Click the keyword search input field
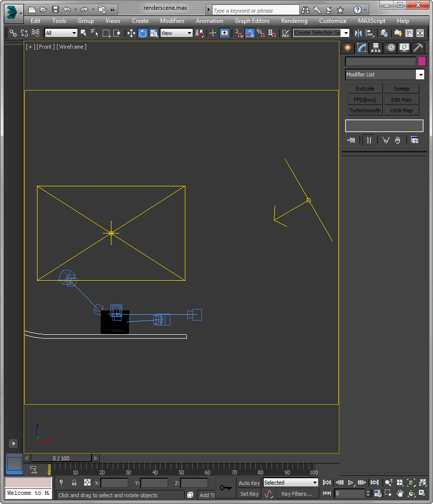The image size is (433, 504). coord(255,10)
